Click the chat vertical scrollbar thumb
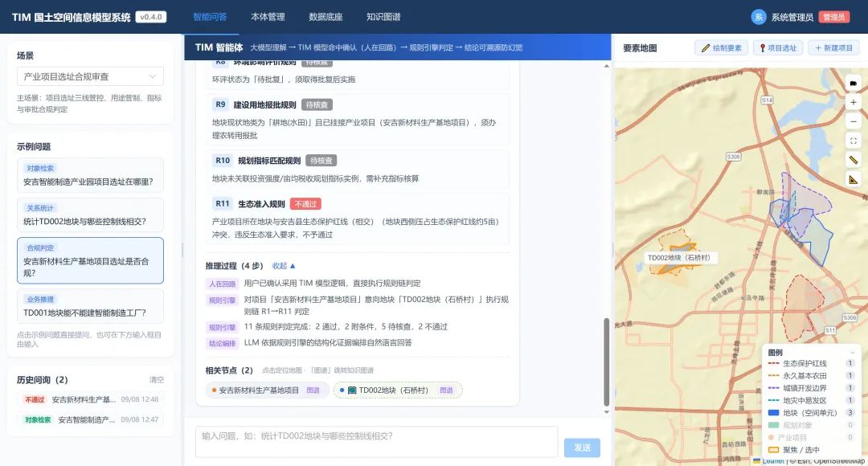 607,362
